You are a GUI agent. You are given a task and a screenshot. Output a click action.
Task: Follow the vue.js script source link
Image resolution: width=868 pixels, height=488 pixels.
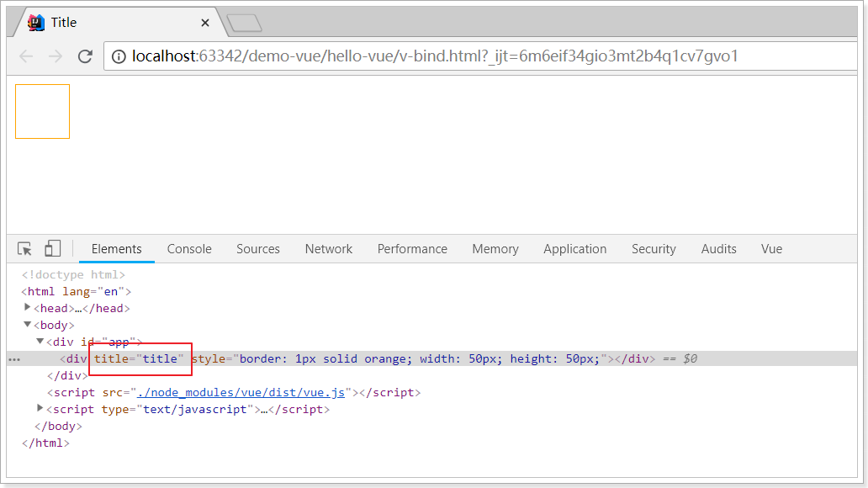241,393
